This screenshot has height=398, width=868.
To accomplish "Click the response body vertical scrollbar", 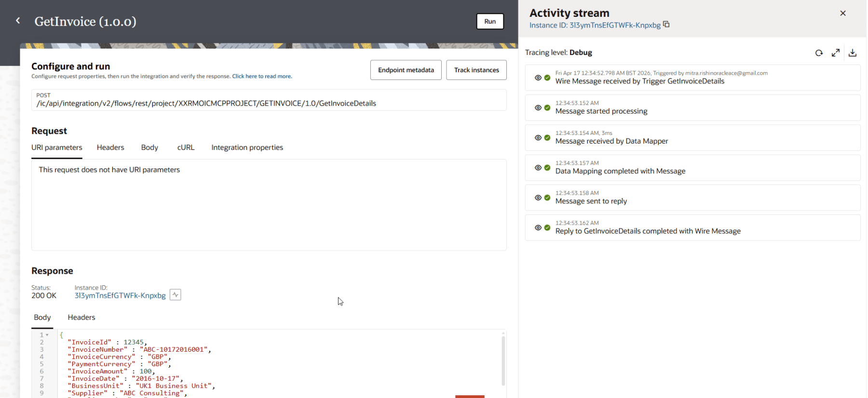I will coord(503,360).
